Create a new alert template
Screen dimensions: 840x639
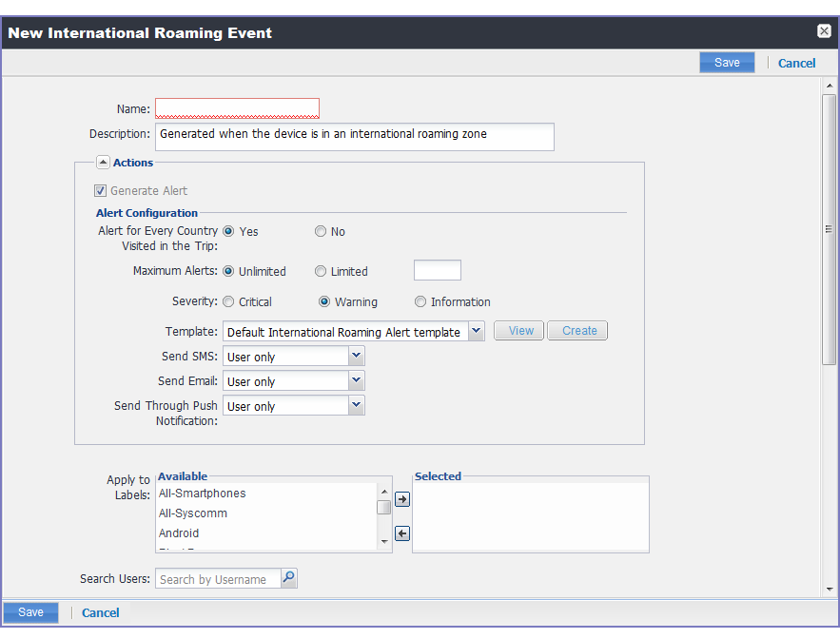click(x=576, y=330)
